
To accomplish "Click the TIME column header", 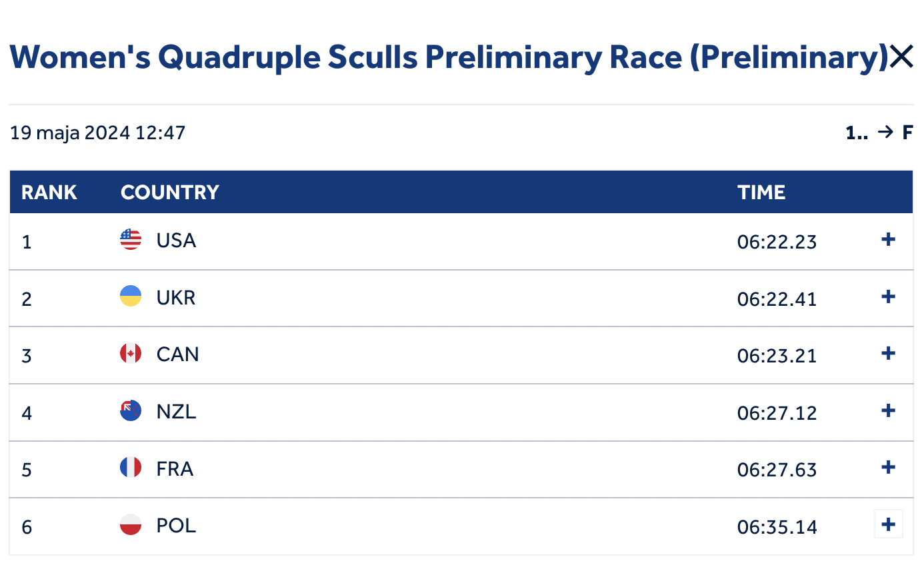I will click(x=761, y=193).
